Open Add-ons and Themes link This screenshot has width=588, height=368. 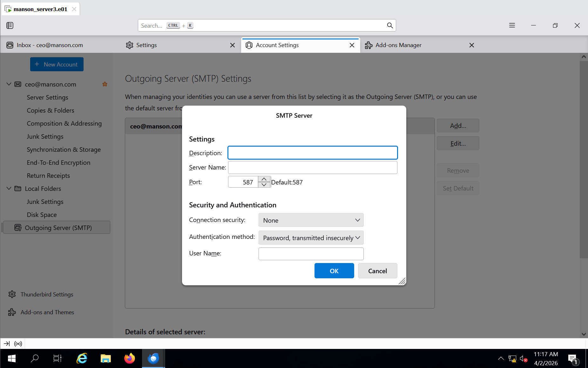pyautogui.click(x=47, y=312)
